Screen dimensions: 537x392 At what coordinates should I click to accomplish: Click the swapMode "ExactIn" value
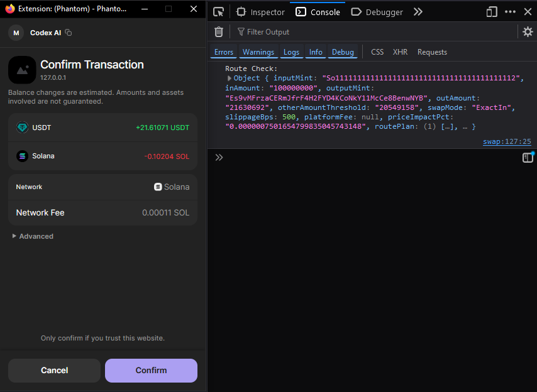click(x=491, y=107)
